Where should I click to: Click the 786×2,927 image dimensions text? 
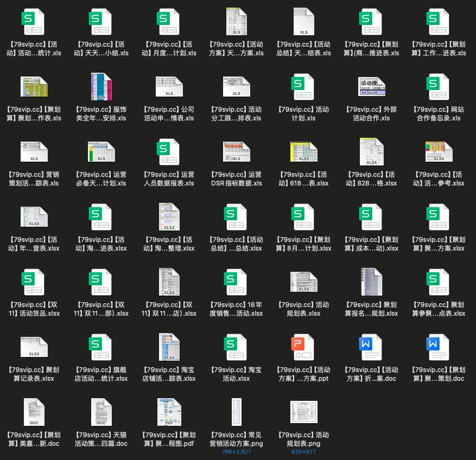[237, 451]
